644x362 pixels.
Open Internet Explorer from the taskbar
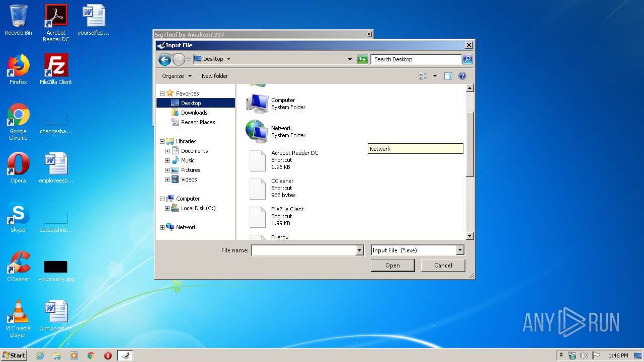[40, 355]
